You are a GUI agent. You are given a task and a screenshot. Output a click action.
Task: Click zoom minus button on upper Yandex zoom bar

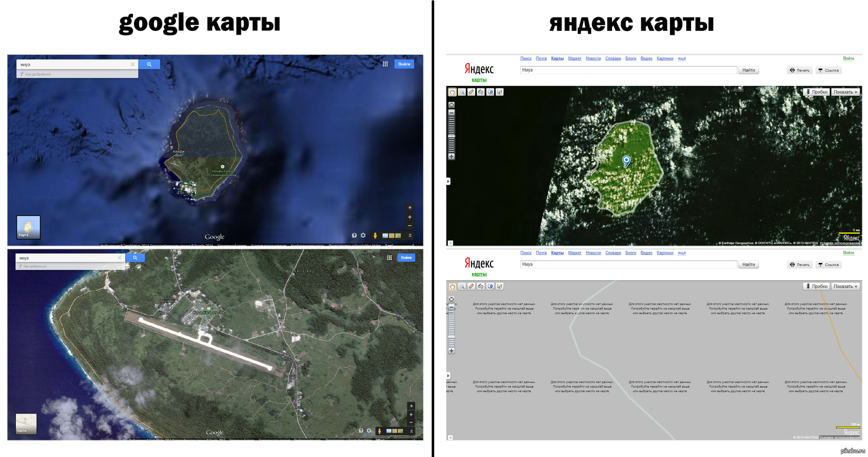451,113
